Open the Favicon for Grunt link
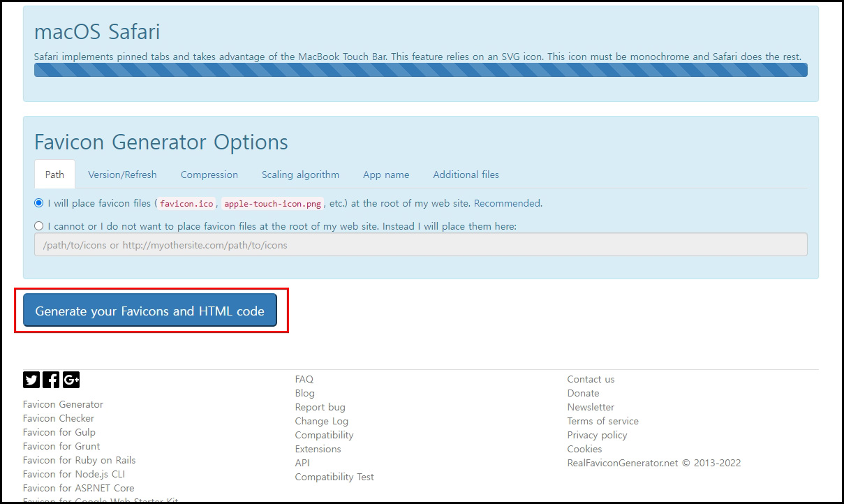This screenshot has width=844, height=504. [x=61, y=446]
